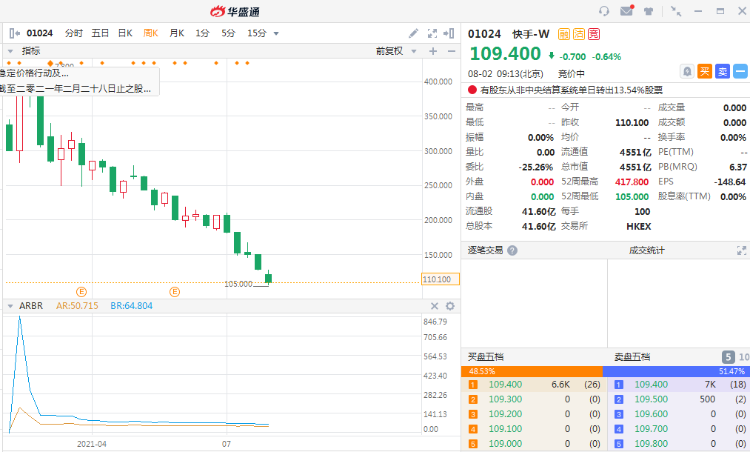Open the messages envelope icon
The height and width of the screenshot is (452, 750).
(627, 11)
